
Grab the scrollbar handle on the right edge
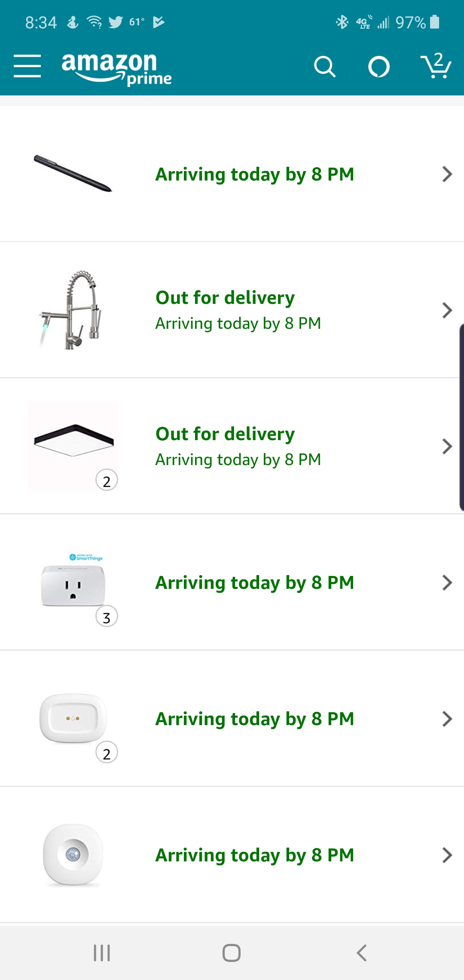[x=461, y=417]
